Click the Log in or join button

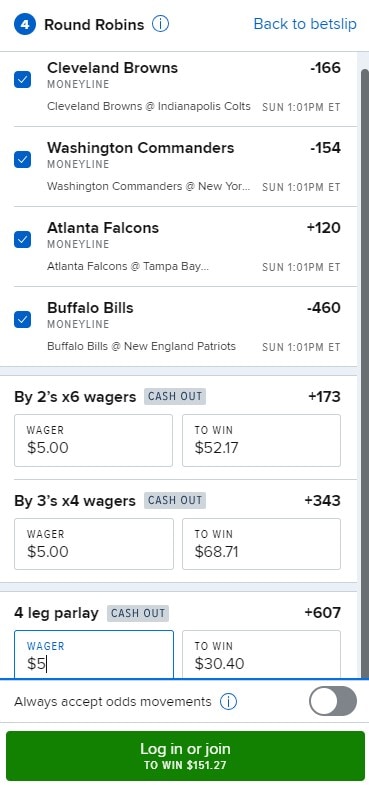coord(185,755)
